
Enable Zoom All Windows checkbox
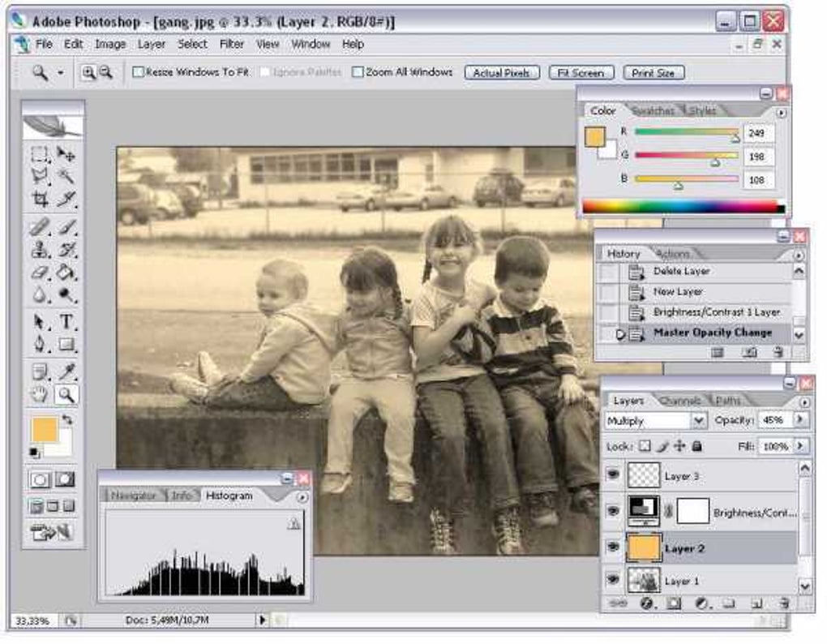(358, 72)
